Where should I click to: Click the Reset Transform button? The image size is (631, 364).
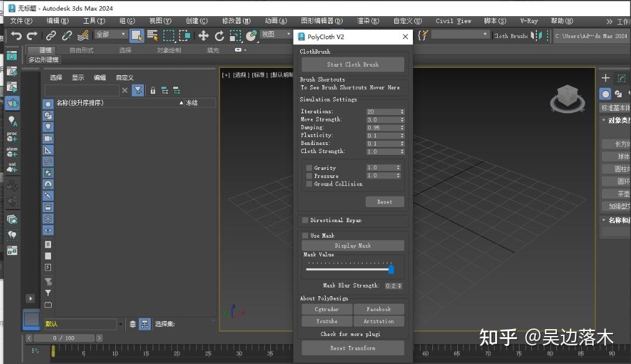click(x=353, y=347)
